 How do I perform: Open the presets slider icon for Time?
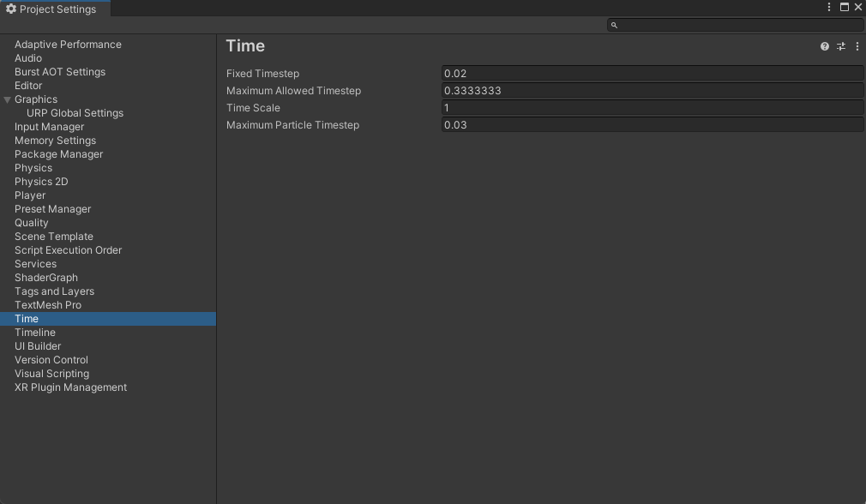841,46
